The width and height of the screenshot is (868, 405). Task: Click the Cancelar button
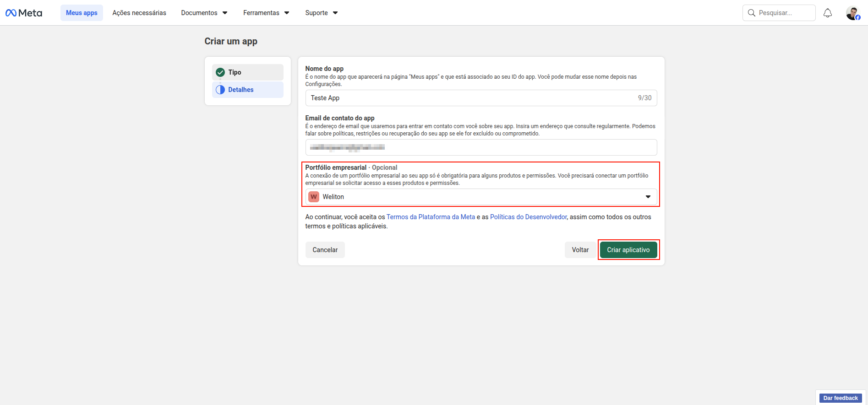pyautogui.click(x=325, y=250)
